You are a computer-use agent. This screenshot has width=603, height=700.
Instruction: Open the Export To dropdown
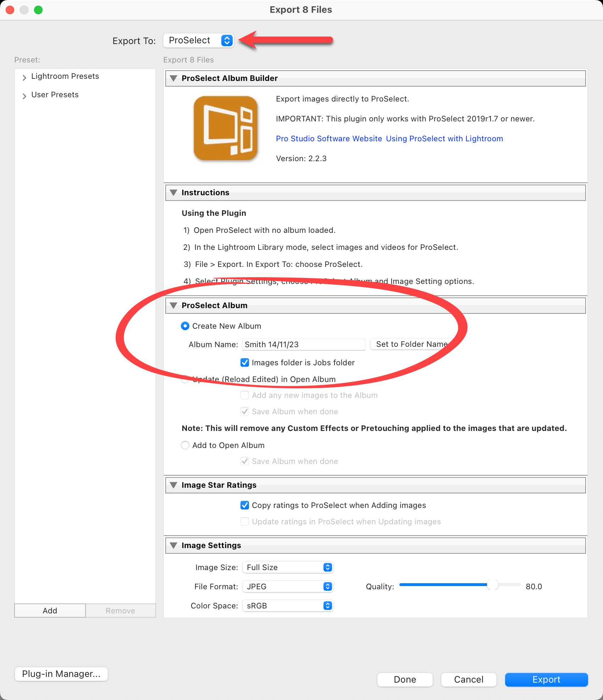(198, 40)
